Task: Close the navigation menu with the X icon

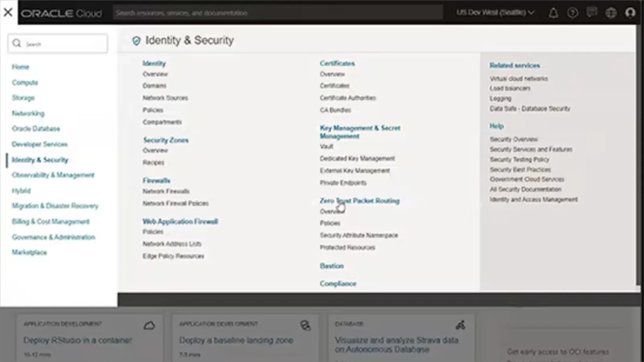Action: [x=8, y=12]
